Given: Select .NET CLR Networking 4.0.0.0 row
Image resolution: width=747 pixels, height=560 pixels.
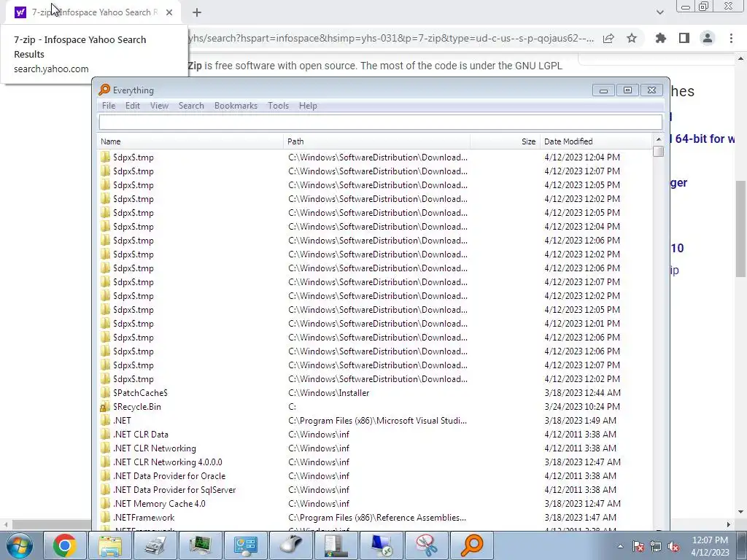Looking at the screenshot, I should (x=375, y=462).
